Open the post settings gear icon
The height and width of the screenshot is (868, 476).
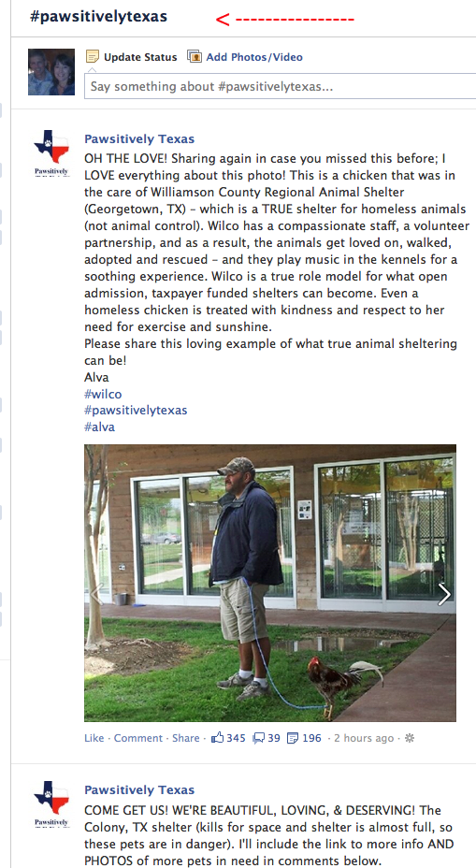410,738
